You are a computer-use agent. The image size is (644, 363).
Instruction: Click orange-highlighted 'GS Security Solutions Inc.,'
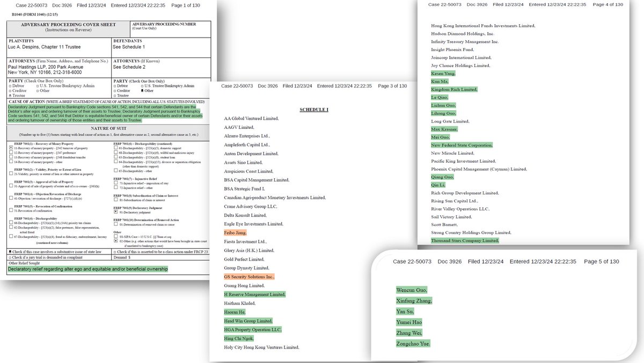pyautogui.click(x=250, y=277)
